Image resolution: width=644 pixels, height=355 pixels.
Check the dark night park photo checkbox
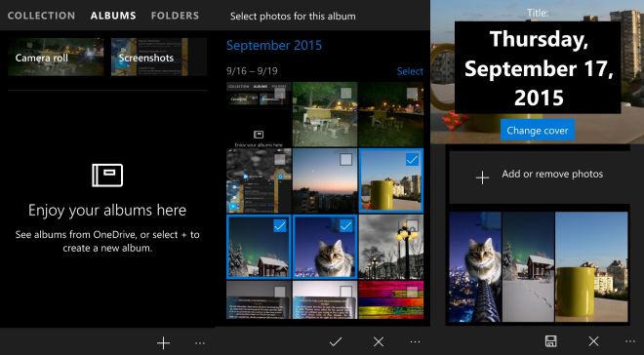pos(412,94)
